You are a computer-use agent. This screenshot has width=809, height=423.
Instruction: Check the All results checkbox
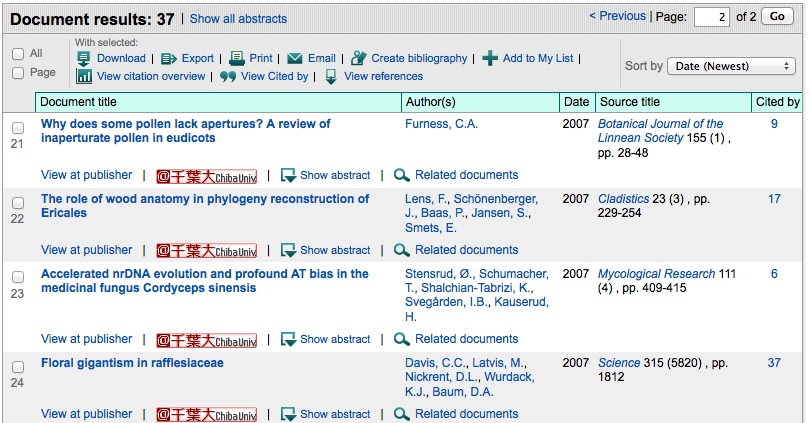coord(18,54)
